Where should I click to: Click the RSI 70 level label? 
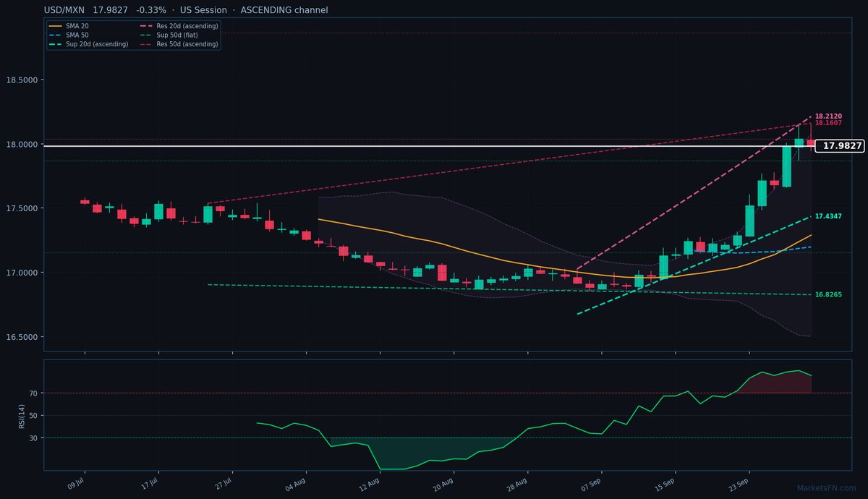33,393
